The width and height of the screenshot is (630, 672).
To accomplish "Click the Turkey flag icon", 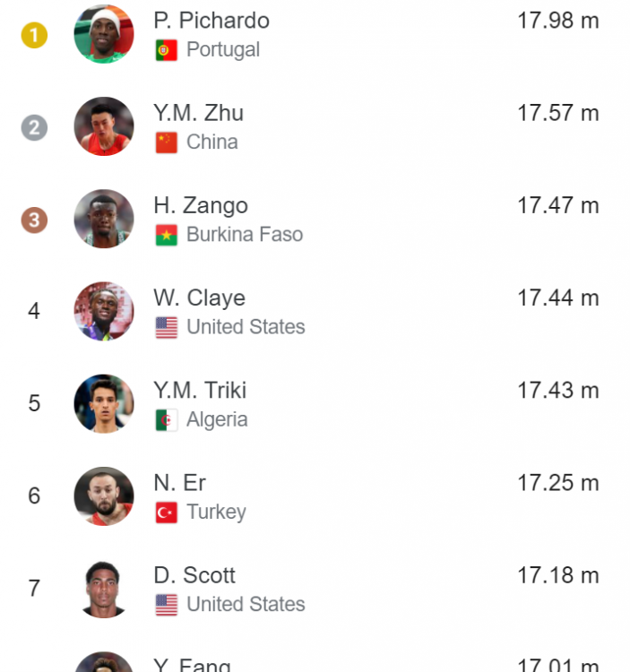I will pos(167,512).
